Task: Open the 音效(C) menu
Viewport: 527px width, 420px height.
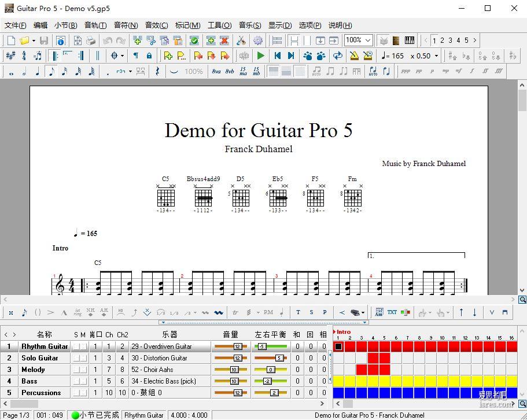Action: pyautogui.click(x=156, y=25)
